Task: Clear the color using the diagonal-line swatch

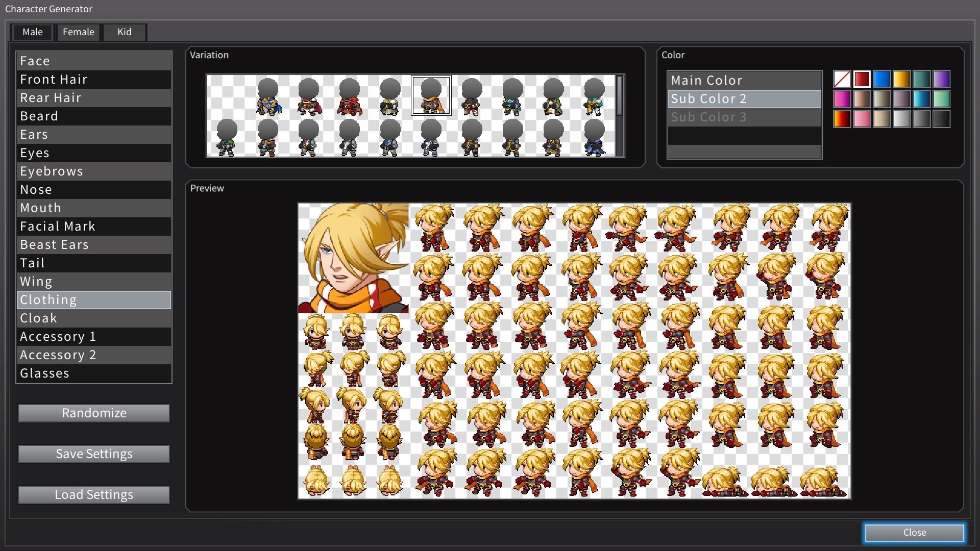Action: [842, 80]
